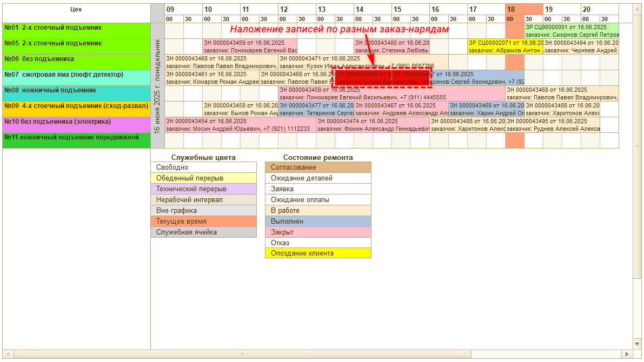Select the №10 без подъемника (электрика) row
Screen dimensions: 644x362
(x=76, y=125)
